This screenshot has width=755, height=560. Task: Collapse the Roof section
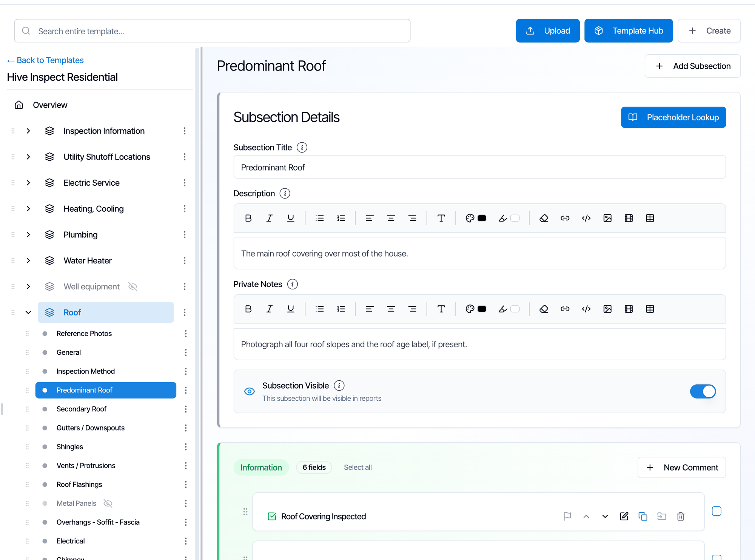coord(28,312)
